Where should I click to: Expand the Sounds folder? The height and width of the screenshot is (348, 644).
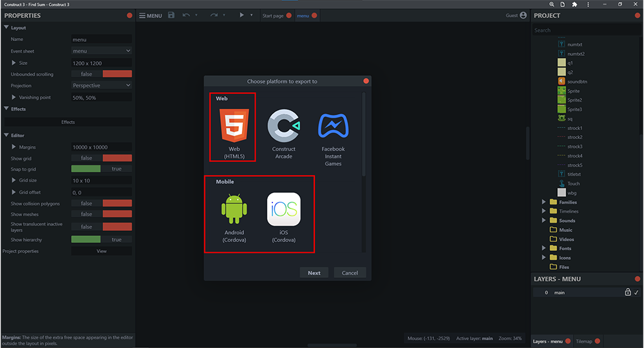click(544, 221)
